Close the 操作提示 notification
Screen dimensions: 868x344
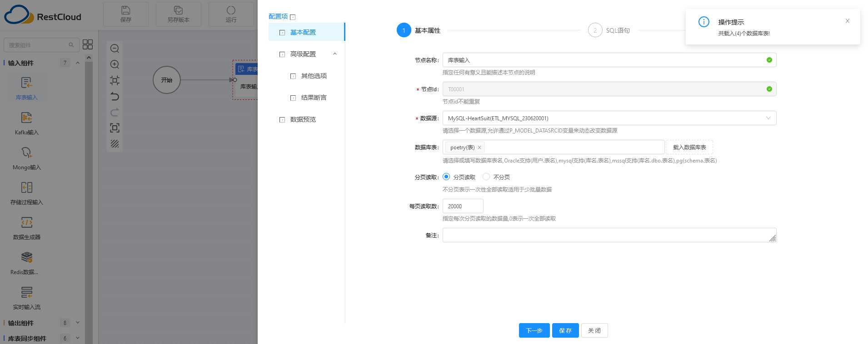(847, 21)
